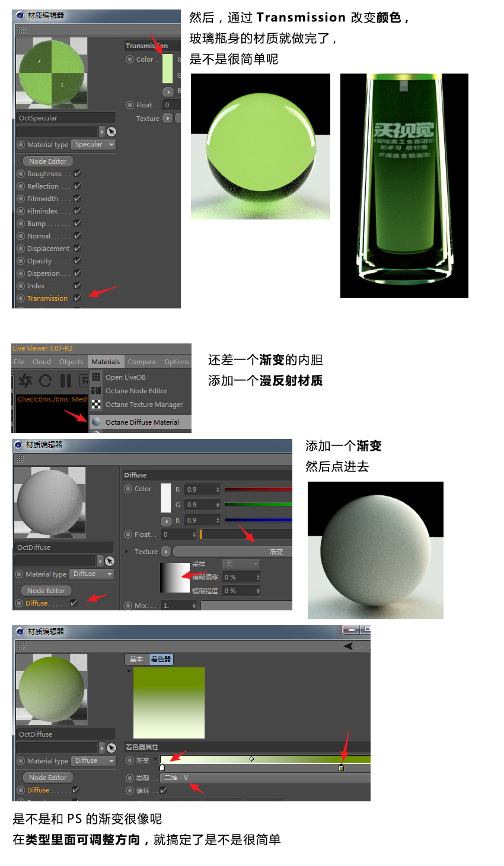Click the Live Viewer pause render icon

(66, 381)
